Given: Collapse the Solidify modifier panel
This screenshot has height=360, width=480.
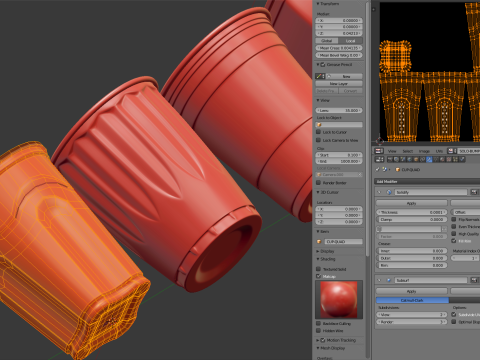Looking at the screenshot, I should [x=379, y=192].
